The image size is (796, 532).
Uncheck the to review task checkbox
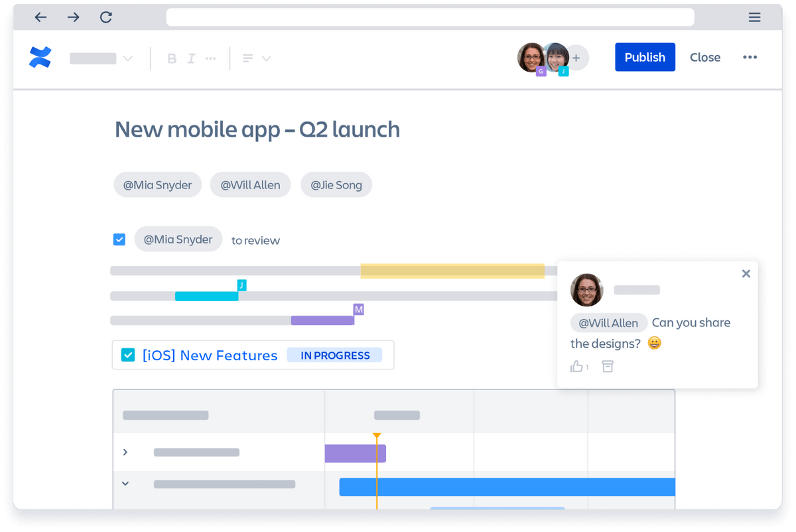coord(119,239)
